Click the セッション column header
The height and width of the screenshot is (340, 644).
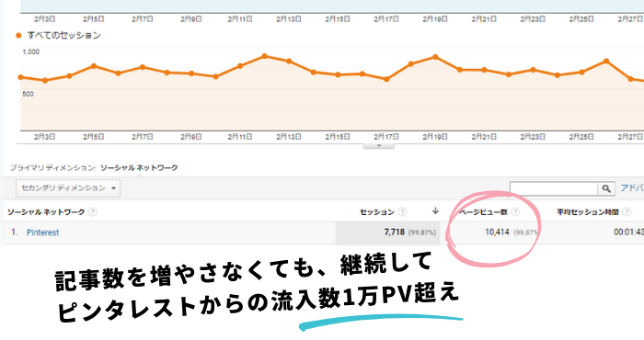(x=376, y=212)
